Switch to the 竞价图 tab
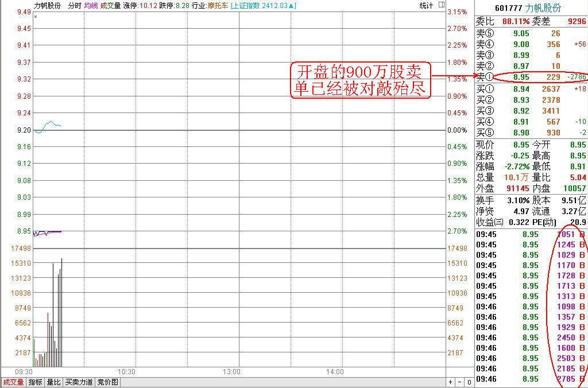The image size is (588, 388). click(107, 382)
